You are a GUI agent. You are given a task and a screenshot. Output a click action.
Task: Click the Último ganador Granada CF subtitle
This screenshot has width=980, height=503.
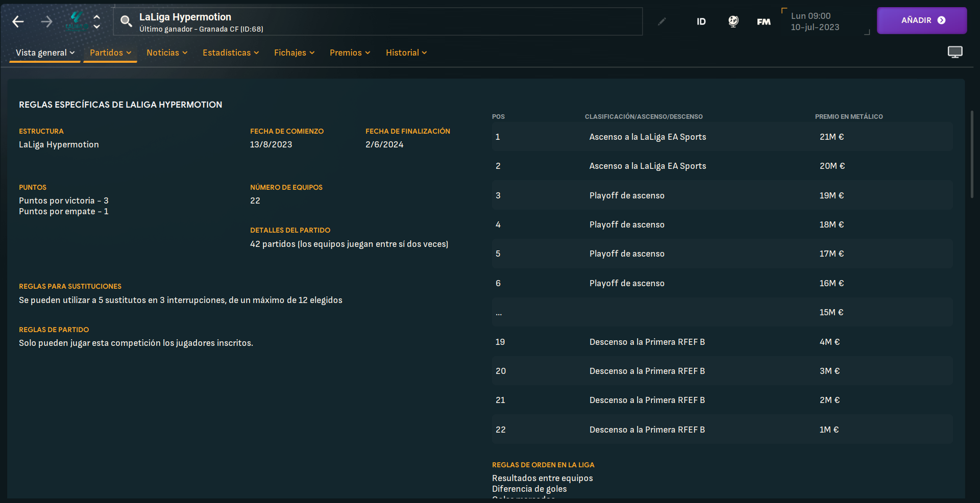[x=201, y=29]
